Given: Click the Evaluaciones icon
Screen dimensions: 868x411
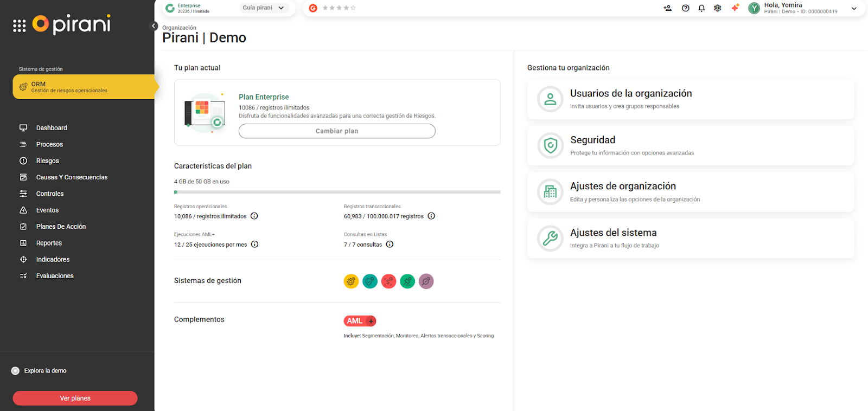Looking at the screenshot, I should (x=23, y=276).
